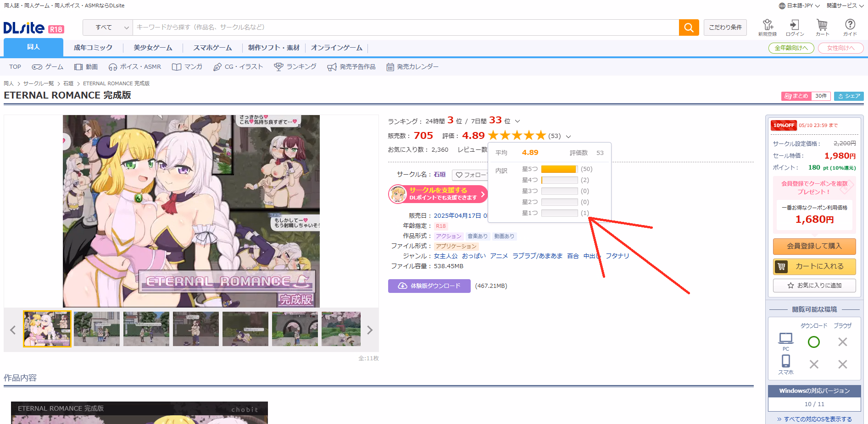868x424 pixels.
Task: Add the product to favorites
Action: (x=814, y=286)
